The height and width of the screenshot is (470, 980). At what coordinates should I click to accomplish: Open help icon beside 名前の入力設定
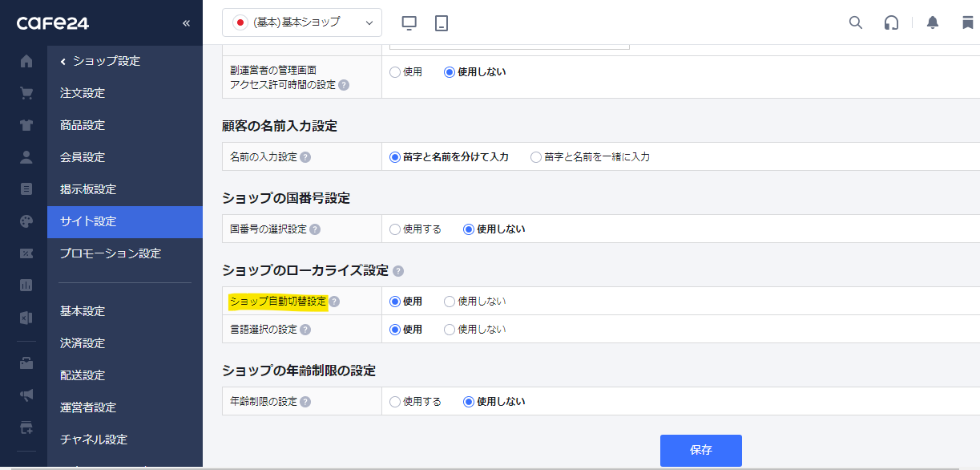[305, 157]
